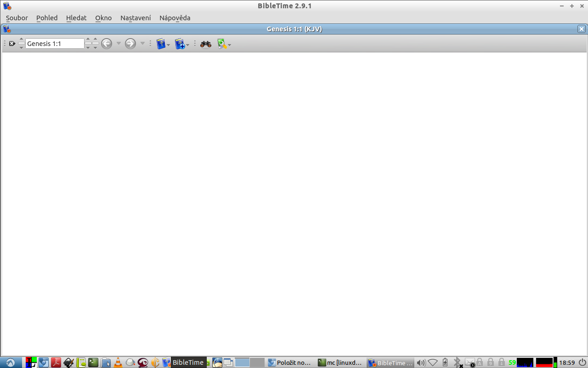Open the power/logout button
Image resolution: width=588 pixels, height=368 pixels.
[582, 362]
